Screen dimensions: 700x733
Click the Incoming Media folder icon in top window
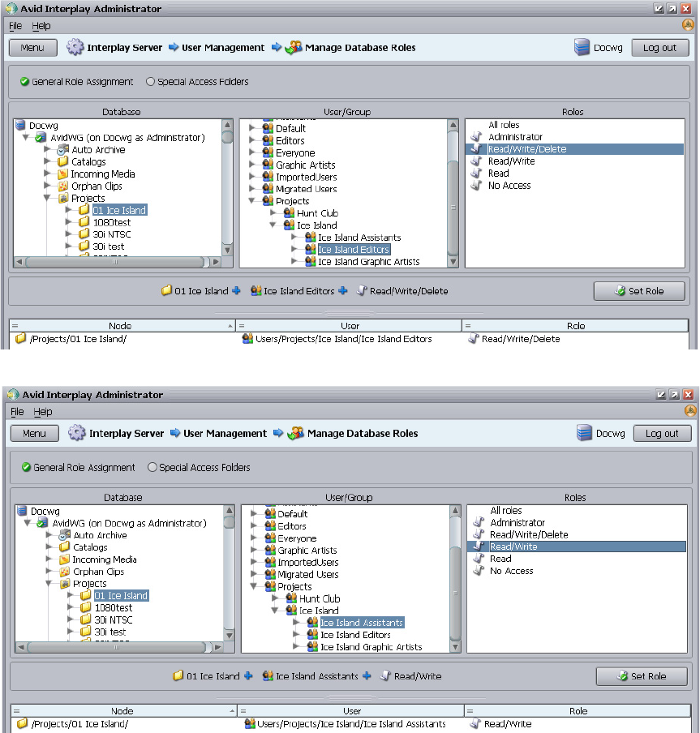[62, 174]
